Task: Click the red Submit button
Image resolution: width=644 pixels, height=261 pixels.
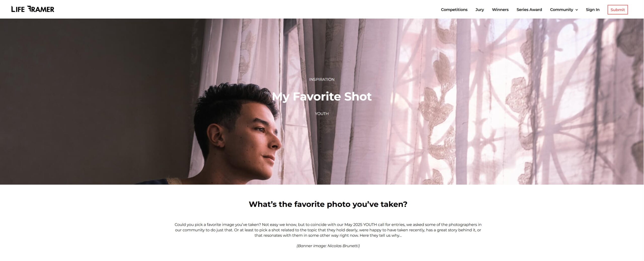Action: 618,10
